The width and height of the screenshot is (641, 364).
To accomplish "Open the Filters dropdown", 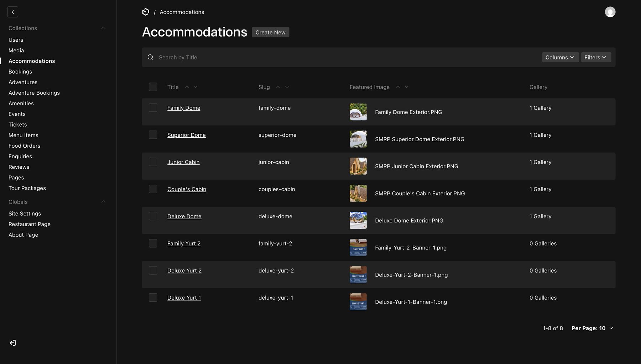I will click(x=596, y=57).
